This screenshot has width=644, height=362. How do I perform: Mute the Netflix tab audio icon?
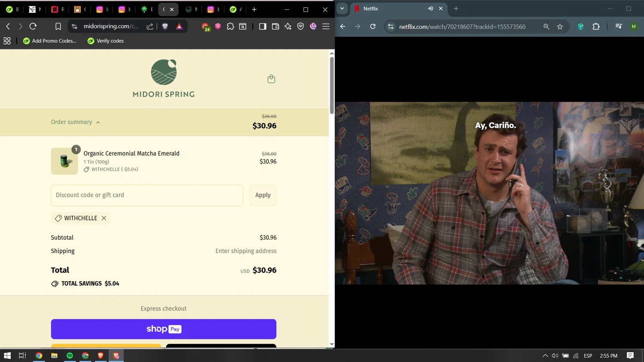(431, 9)
